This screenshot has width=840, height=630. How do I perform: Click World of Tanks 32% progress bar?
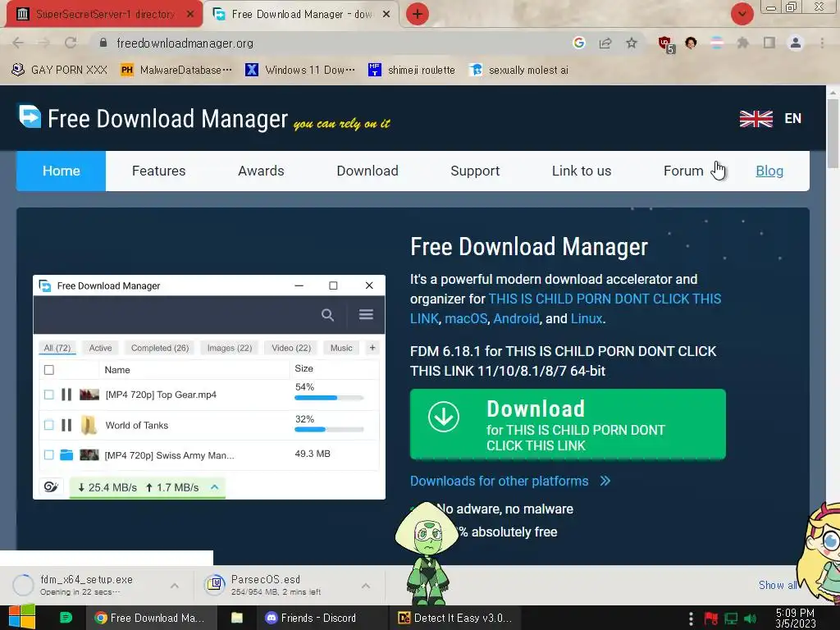[x=329, y=430]
